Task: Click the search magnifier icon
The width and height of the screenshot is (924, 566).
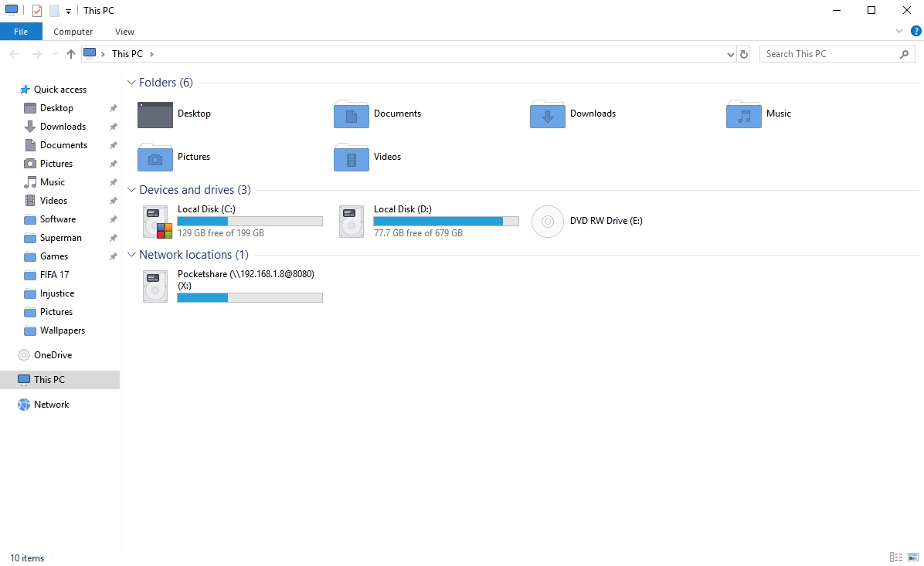Action: (x=904, y=54)
